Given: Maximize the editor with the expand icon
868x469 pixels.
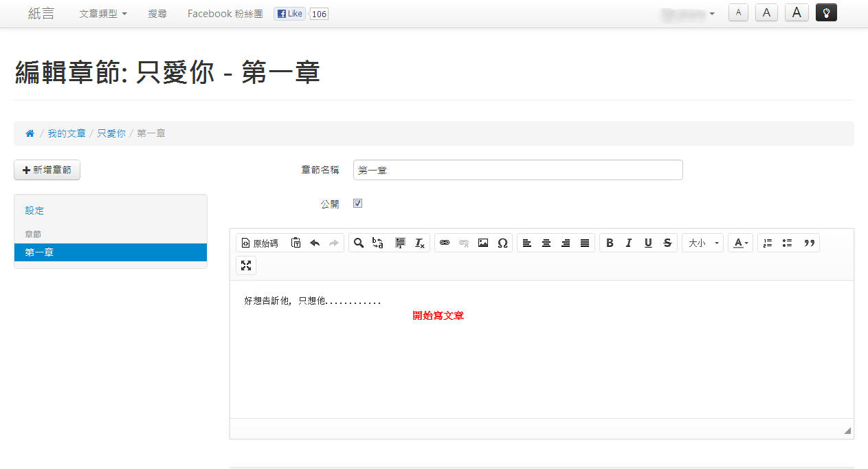Looking at the screenshot, I should (246, 265).
